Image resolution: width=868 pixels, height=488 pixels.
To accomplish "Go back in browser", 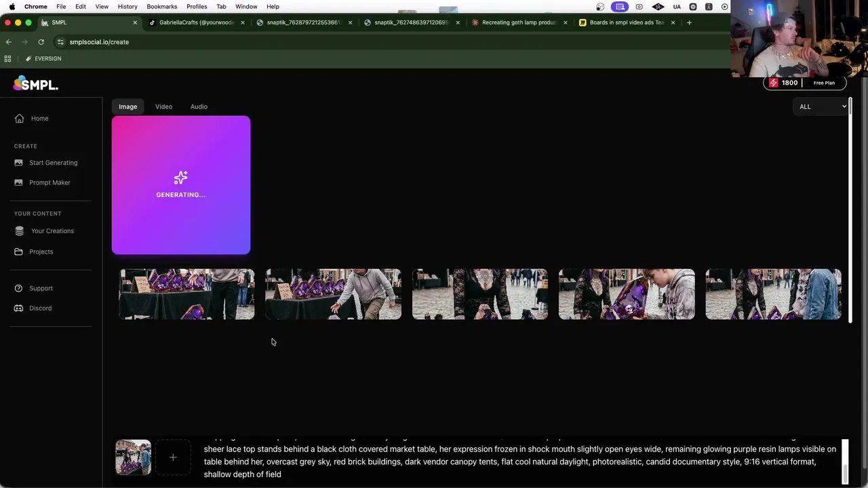I will click(9, 42).
